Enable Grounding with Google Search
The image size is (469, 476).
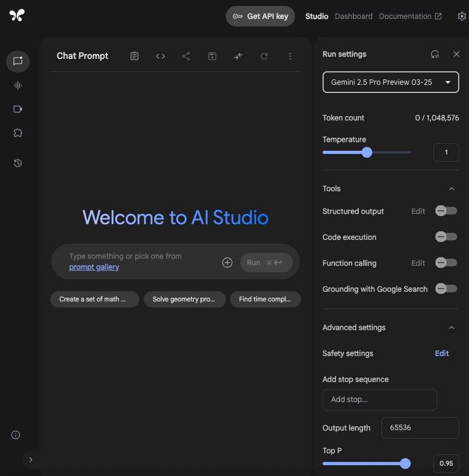(446, 289)
